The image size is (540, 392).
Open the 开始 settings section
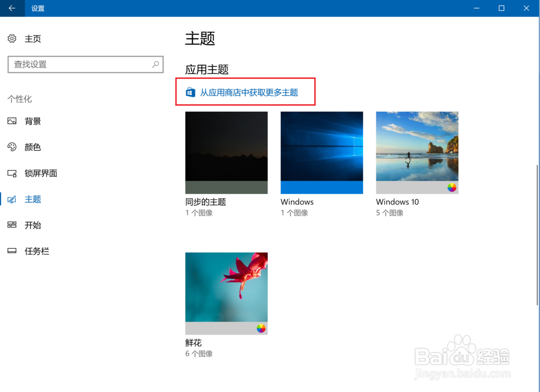[x=33, y=225]
